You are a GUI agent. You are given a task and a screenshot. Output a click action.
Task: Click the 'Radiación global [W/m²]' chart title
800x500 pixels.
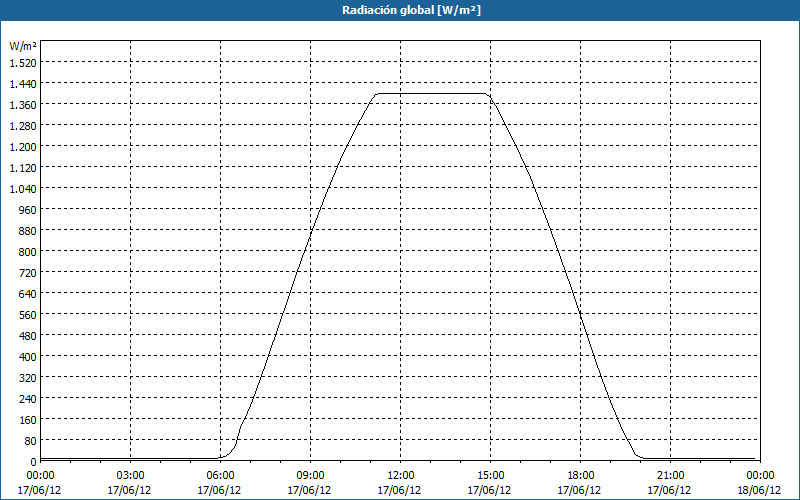point(411,10)
